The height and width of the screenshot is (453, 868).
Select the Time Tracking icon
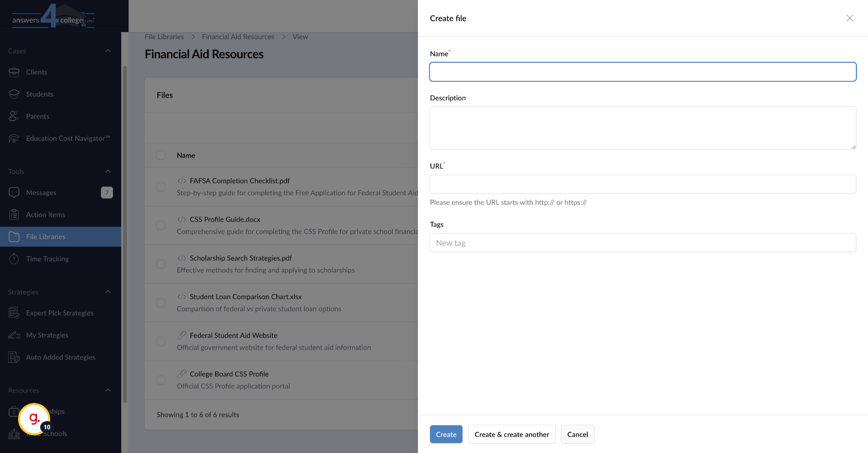coord(14,258)
